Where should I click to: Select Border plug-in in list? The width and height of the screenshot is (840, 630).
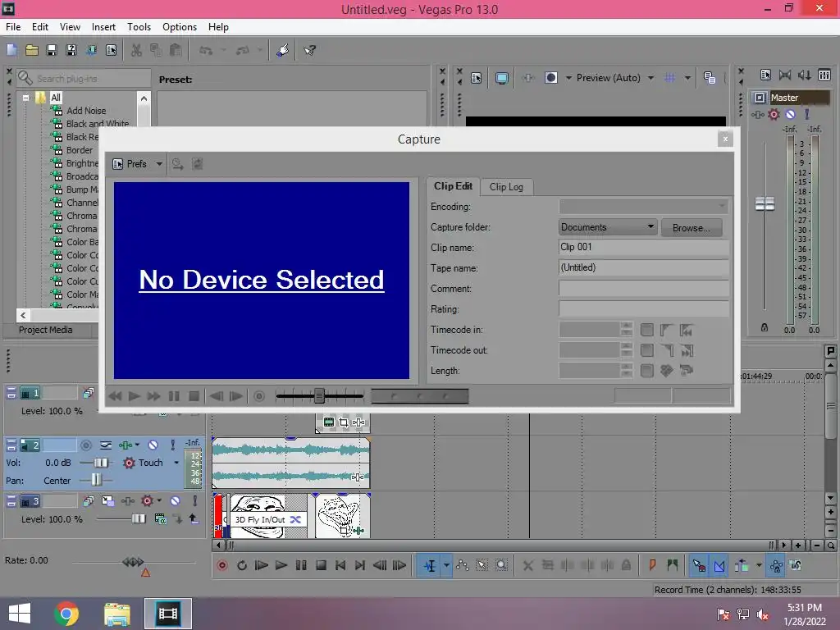point(80,150)
